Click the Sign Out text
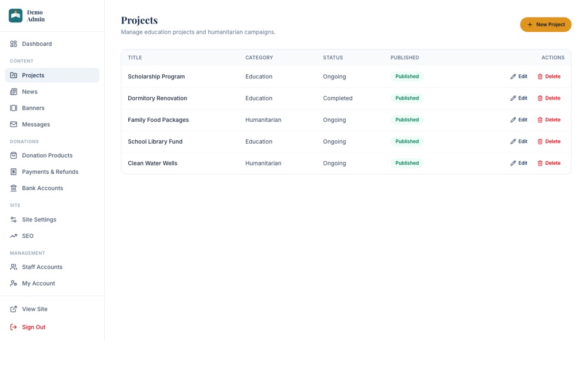The height and width of the screenshot is (368, 588). tap(34, 327)
